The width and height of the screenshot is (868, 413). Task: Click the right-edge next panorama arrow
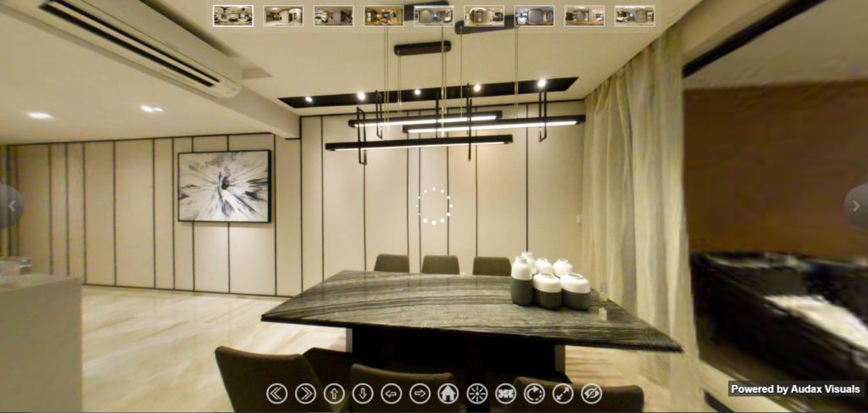tap(856, 206)
